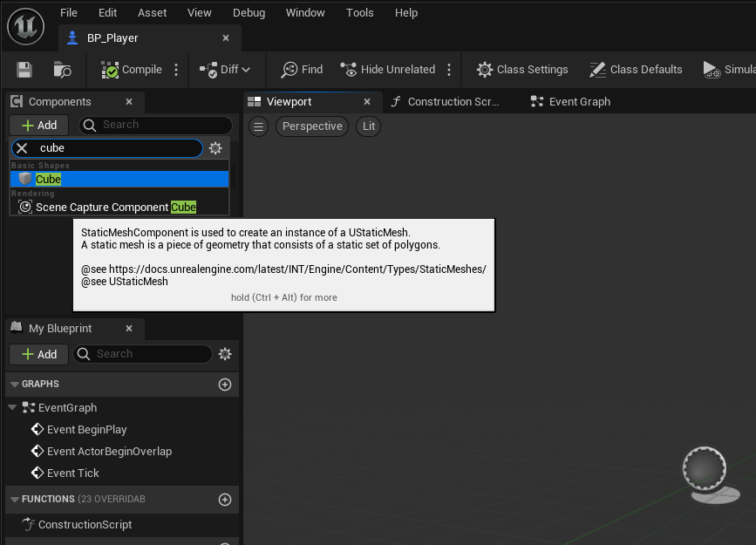
Task: Select Scene Capture Component Cube
Action: tap(119, 207)
